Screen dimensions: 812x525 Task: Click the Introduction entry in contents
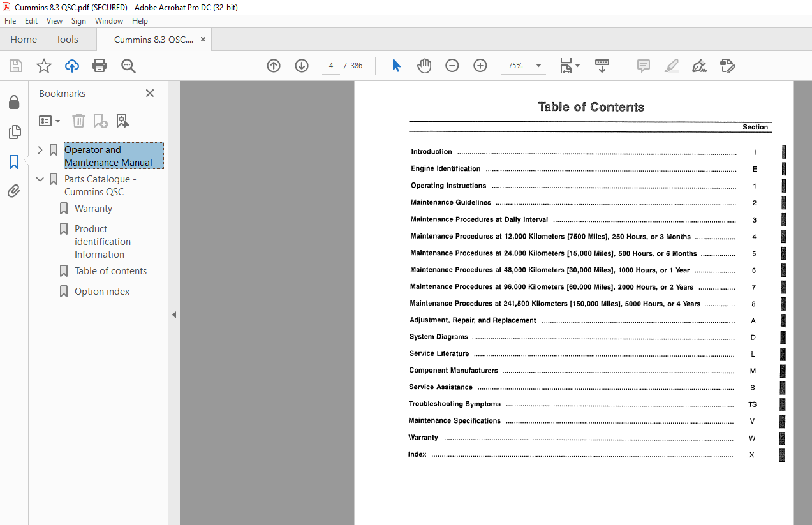(431, 152)
